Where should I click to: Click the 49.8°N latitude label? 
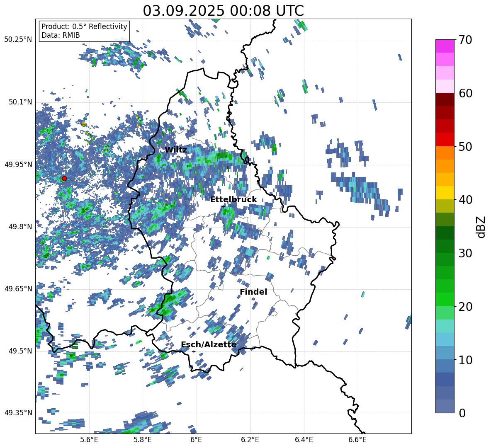coord(20,227)
